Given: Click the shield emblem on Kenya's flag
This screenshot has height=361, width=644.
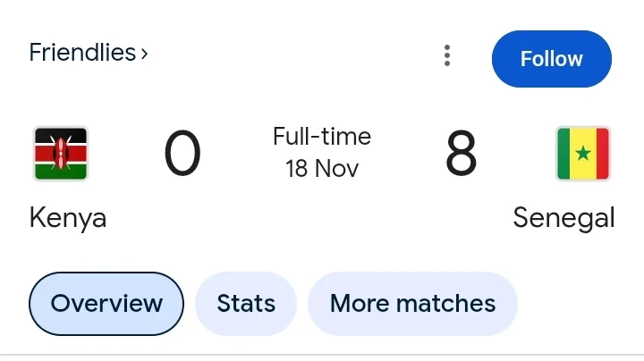Looking at the screenshot, I should point(61,154).
